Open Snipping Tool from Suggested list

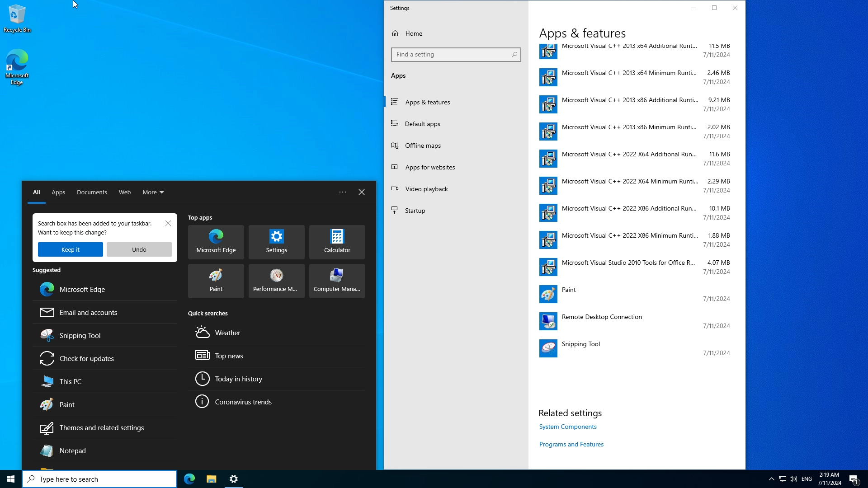[x=80, y=335]
